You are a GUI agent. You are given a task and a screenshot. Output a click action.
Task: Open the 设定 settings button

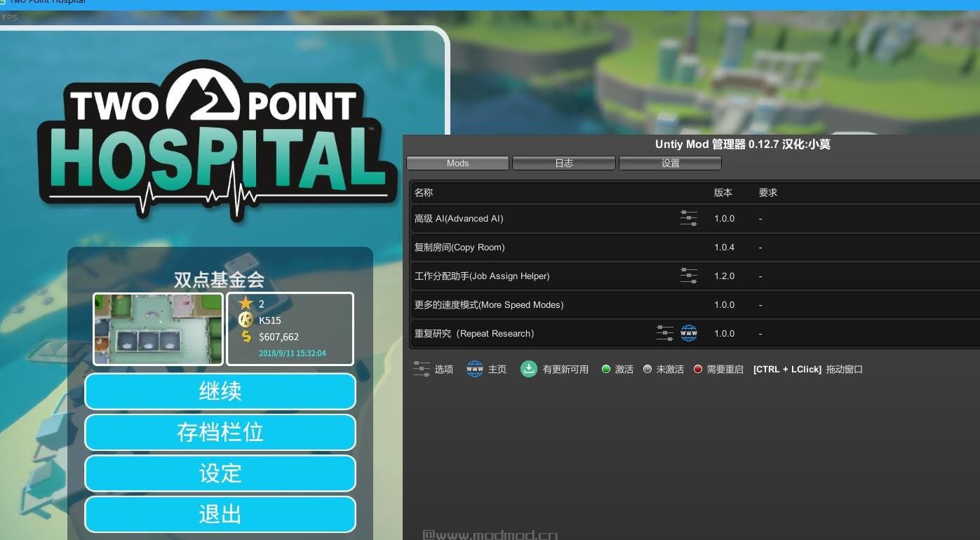[220, 473]
